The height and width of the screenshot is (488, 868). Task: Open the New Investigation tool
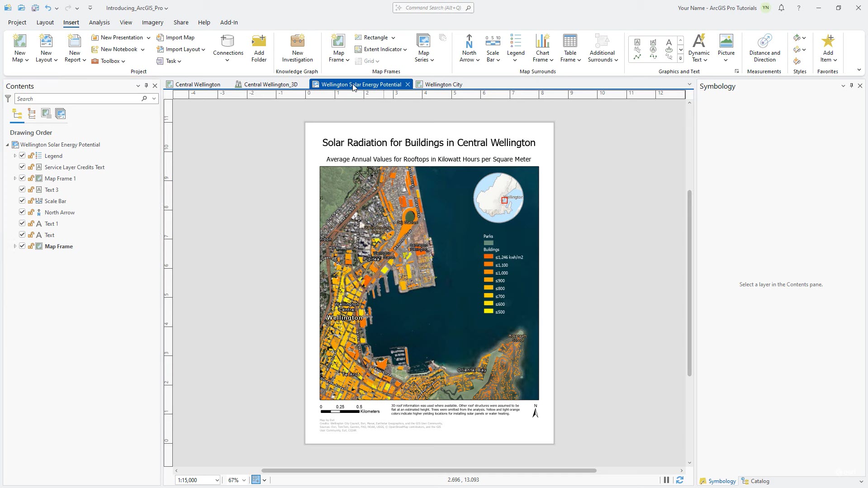click(x=297, y=42)
